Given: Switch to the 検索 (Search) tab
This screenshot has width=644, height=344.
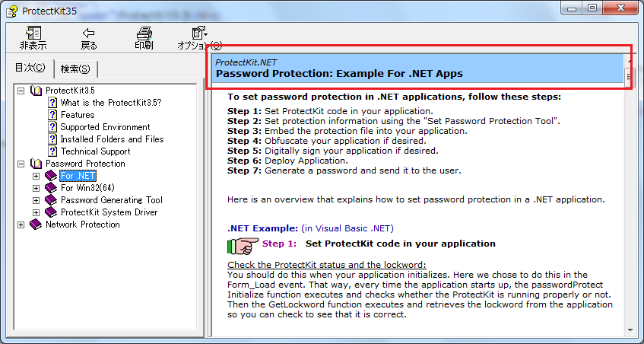Looking at the screenshot, I should pos(75,69).
